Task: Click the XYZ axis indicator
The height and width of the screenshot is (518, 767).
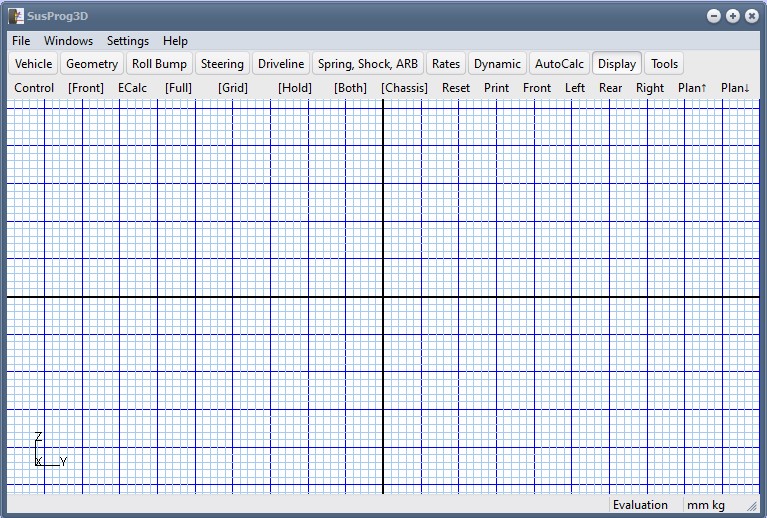Action: [50, 449]
